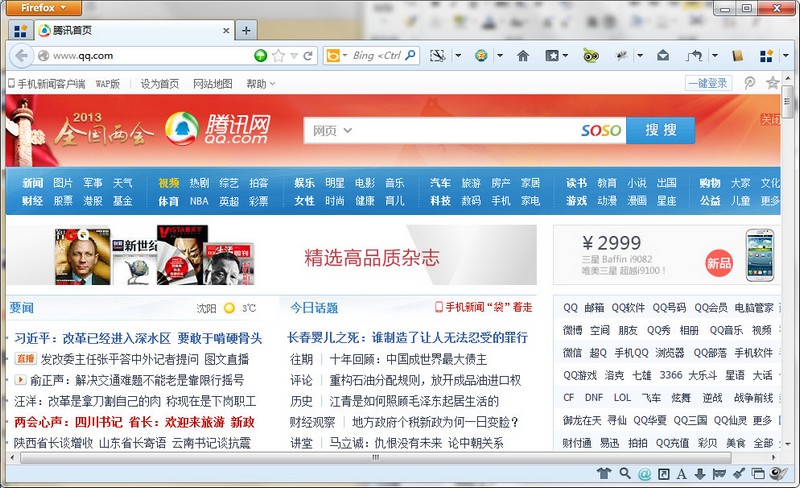Expand dropdown next to bookmarks star box
The image size is (800, 488).
click(x=565, y=56)
